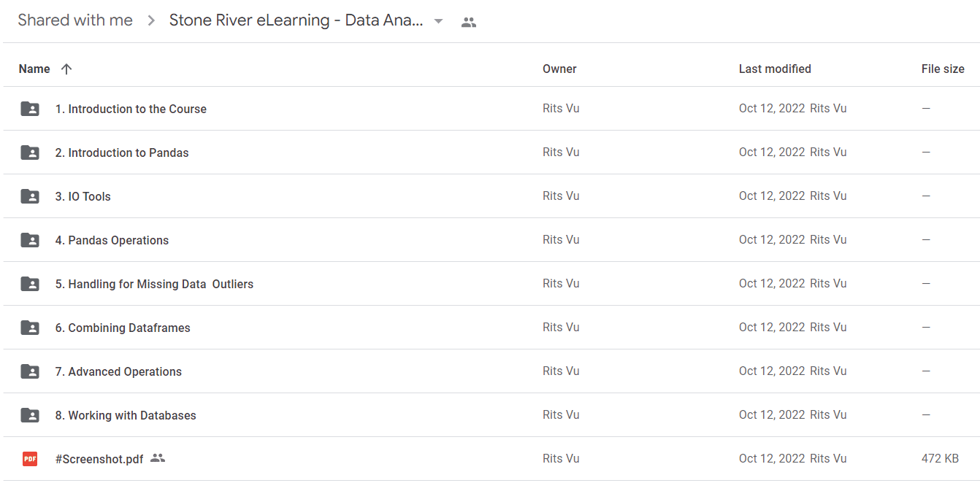Viewport: 980px width, 483px height.
Task: Click the shared people icon beside the folder title
Action: click(x=469, y=22)
